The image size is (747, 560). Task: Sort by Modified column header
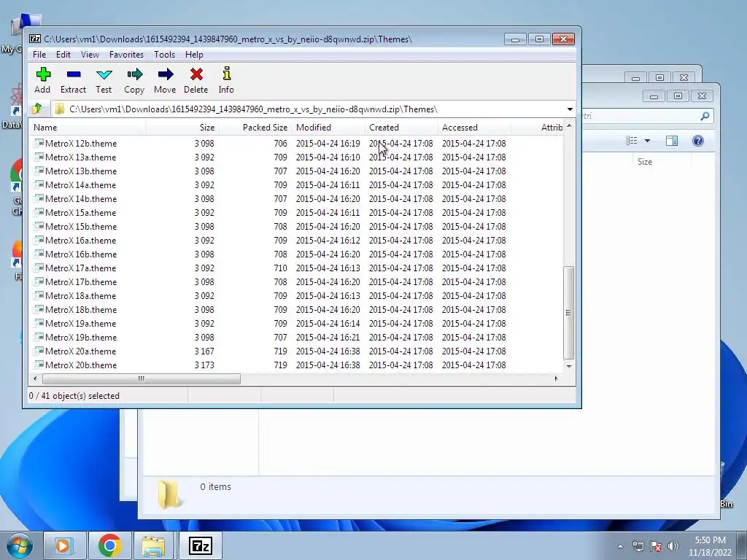pos(328,127)
